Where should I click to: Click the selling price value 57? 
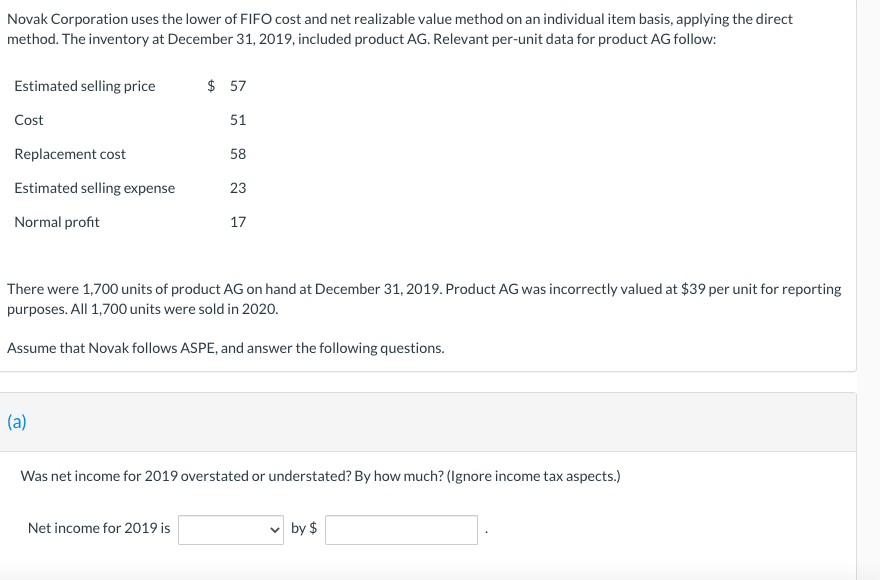click(238, 86)
